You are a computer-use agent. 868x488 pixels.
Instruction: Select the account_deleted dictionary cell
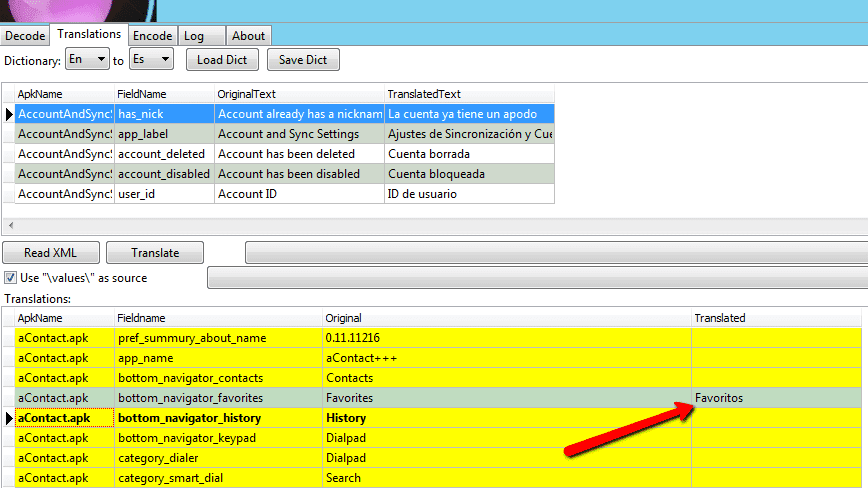pyautogui.click(x=164, y=154)
